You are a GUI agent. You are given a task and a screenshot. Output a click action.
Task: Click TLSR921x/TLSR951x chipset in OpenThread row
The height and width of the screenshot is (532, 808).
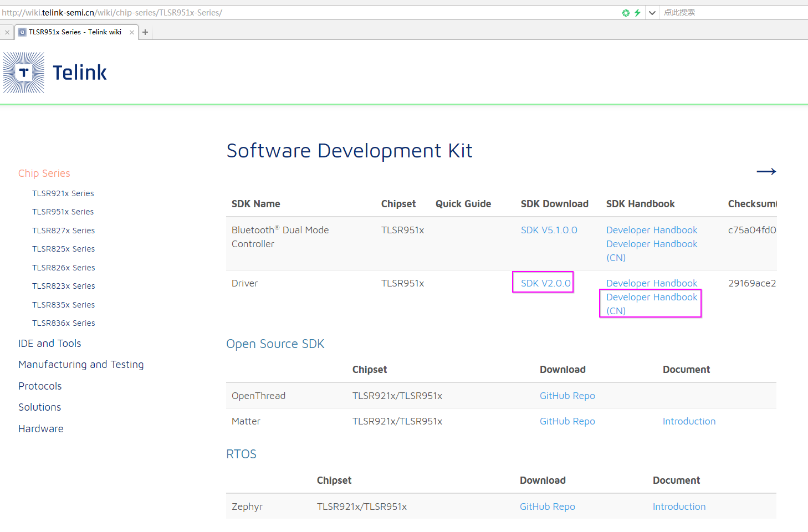397,396
